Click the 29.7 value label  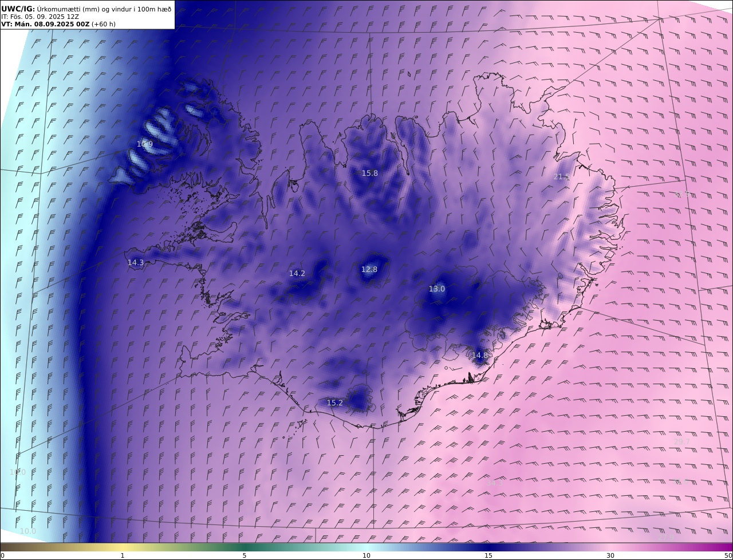(682, 441)
